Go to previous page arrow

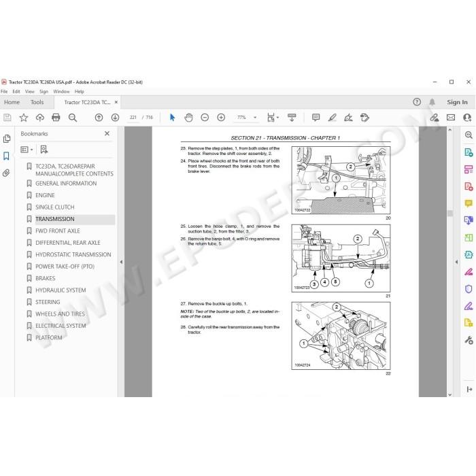tap(99, 118)
